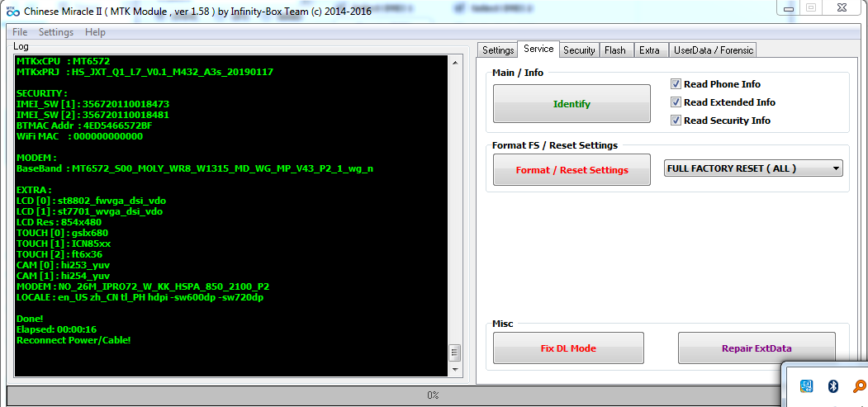This screenshot has width=868, height=407.
Task: Open the File menu
Action: [x=20, y=32]
